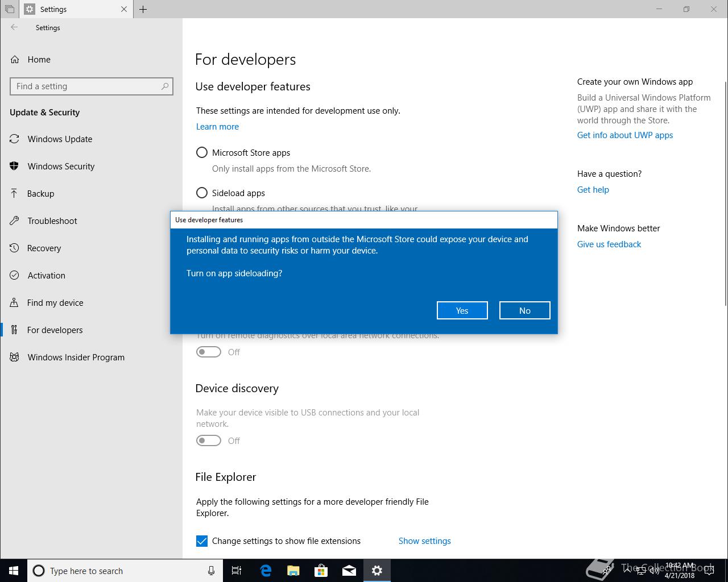Screen dimensions: 728x582
Task: Click the Backup upload arrow icon
Action: coord(15,194)
